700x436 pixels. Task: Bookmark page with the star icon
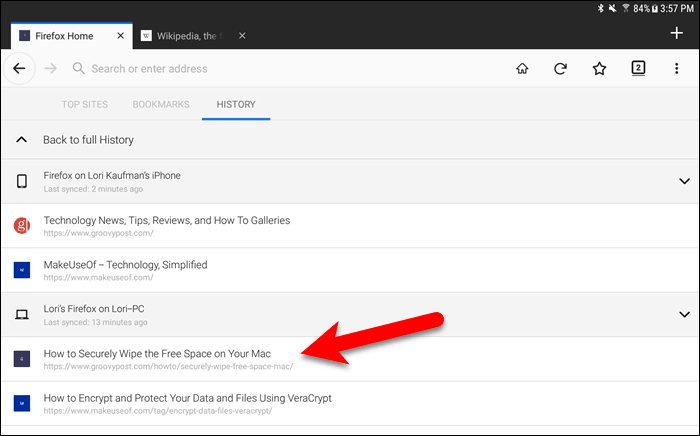coord(599,68)
